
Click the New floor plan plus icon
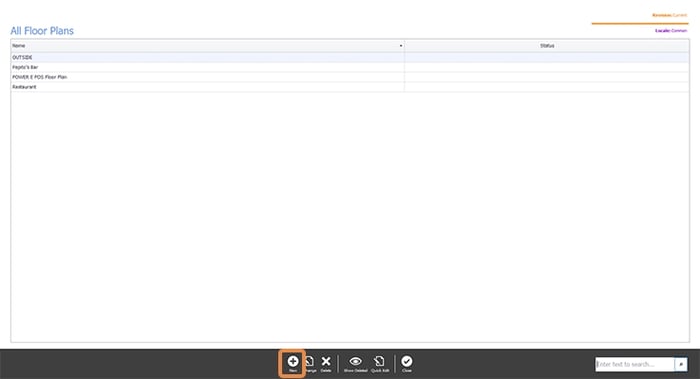pyautogui.click(x=293, y=361)
